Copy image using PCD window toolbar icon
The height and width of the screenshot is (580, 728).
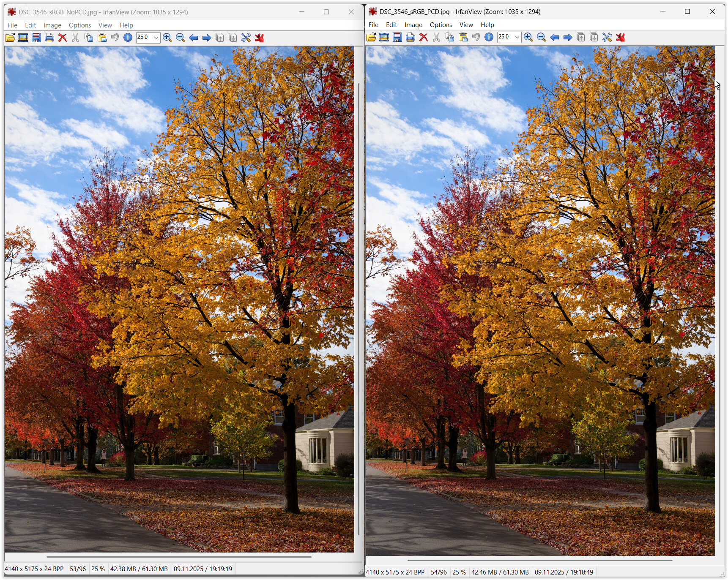tap(450, 38)
